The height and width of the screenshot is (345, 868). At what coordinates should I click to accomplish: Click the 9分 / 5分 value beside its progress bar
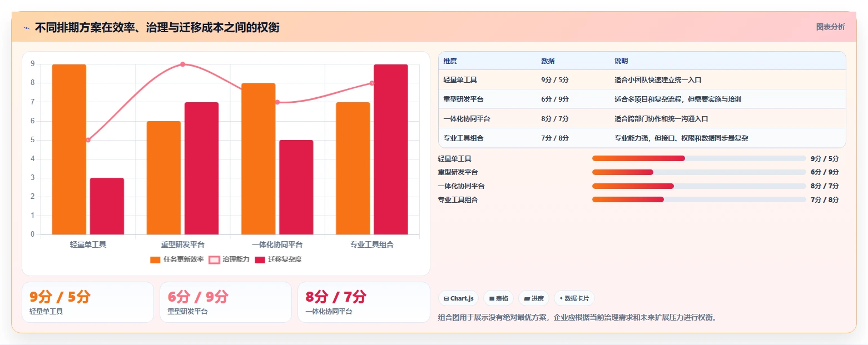pyautogui.click(x=825, y=158)
